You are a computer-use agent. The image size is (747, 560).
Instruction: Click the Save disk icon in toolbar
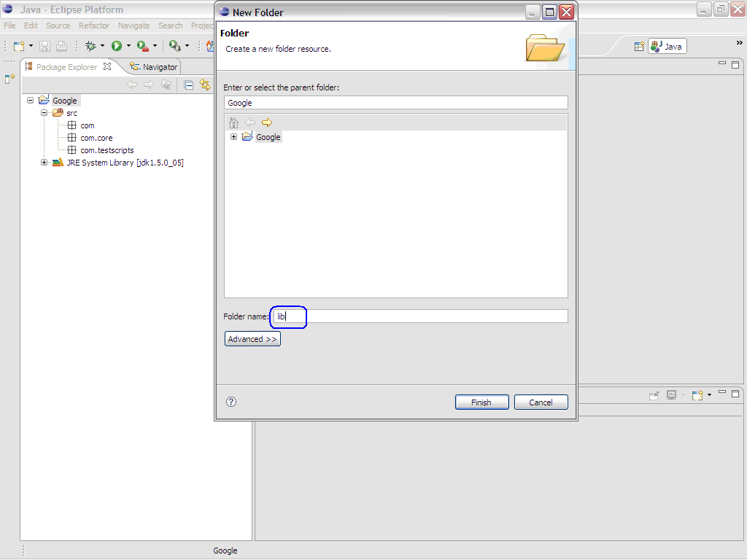[x=44, y=46]
